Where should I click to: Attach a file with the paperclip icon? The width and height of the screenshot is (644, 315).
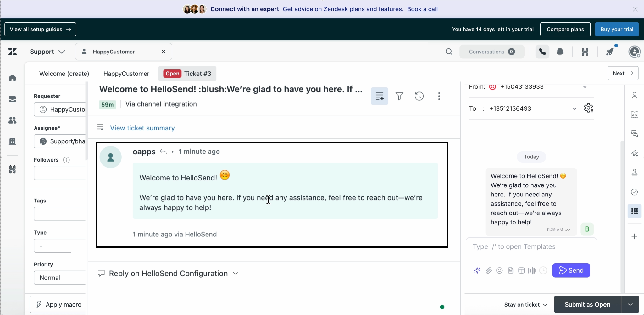point(489,270)
